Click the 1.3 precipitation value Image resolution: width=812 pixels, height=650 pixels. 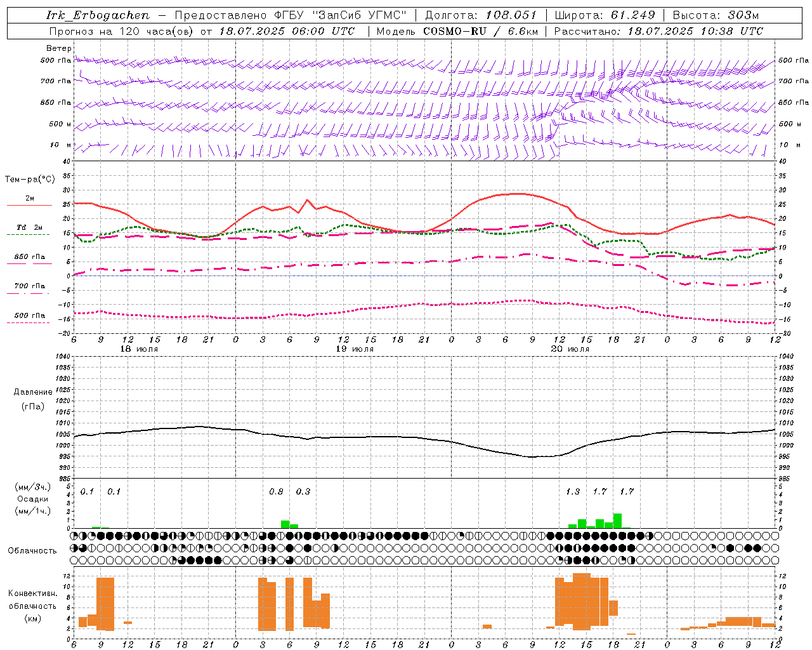572,492
